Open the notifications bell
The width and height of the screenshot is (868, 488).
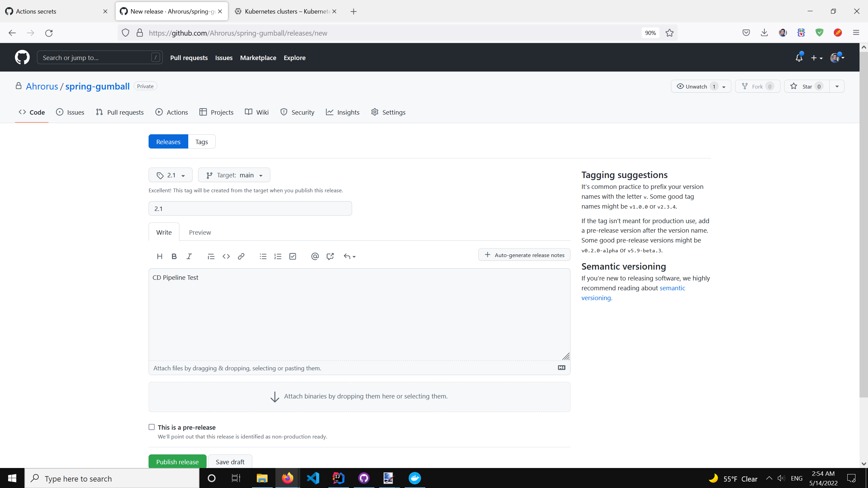coord(799,58)
